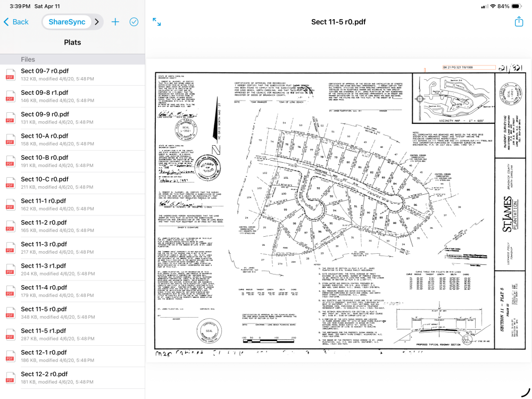This screenshot has height=399, width=532.
Task: Open the currently viewed Sect 11-5 r0.pdf entry
Action: point(72,313)
